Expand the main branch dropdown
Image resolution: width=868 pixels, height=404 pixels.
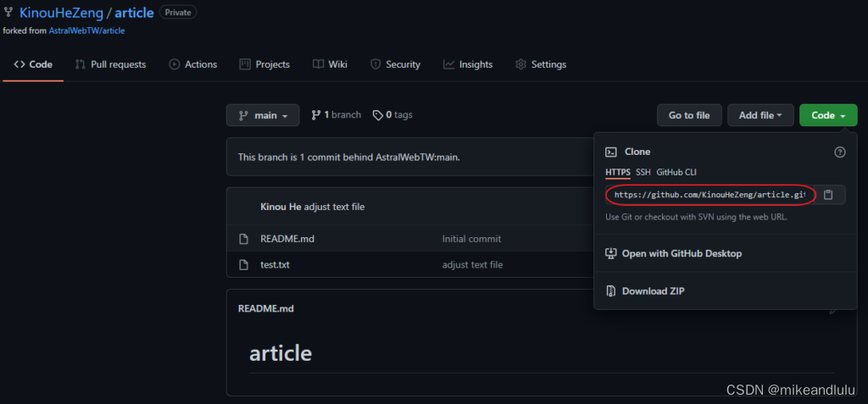point(263,115)
